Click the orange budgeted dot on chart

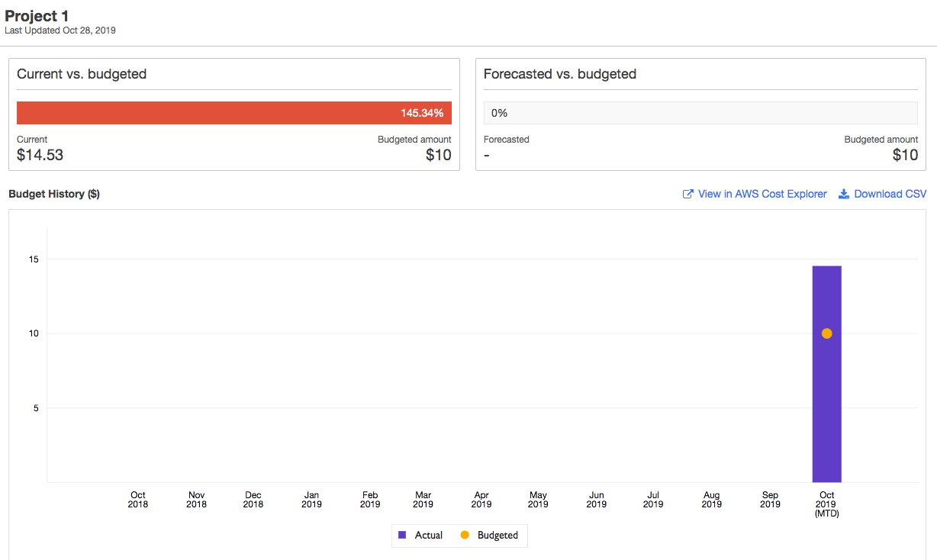coord(826,333)
